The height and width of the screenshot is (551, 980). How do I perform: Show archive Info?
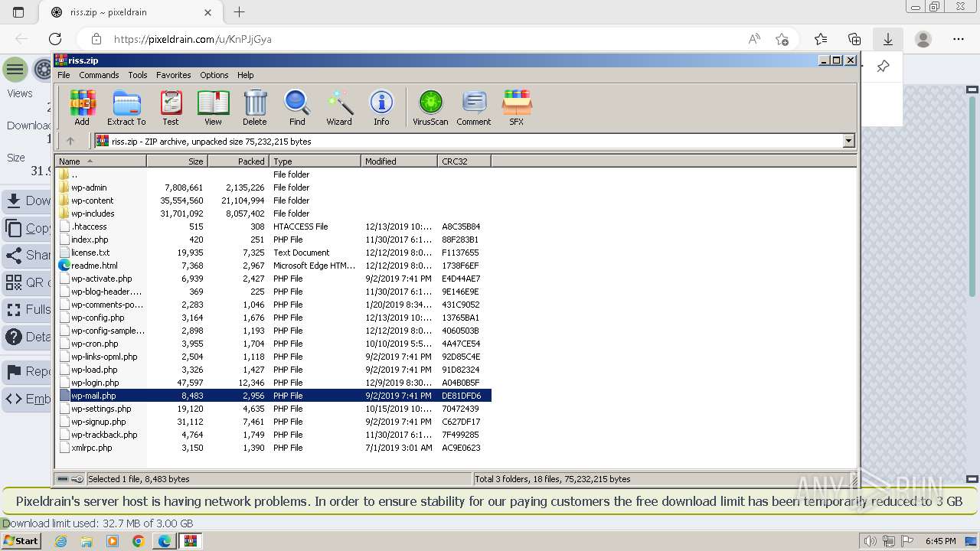coord(381,108)
